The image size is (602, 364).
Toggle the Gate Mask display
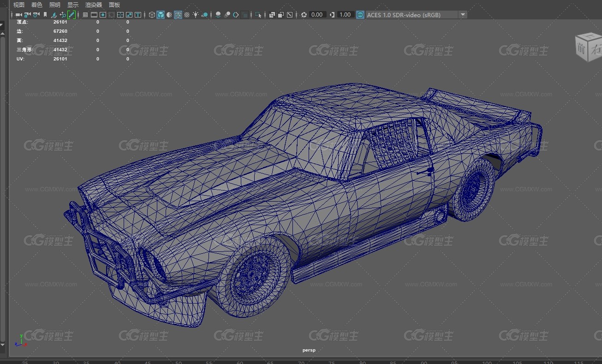coord(112,15)
